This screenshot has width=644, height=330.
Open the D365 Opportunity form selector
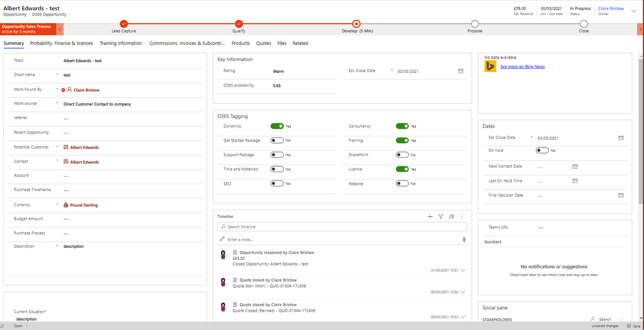pyautogui.click(x=52, y=14)
